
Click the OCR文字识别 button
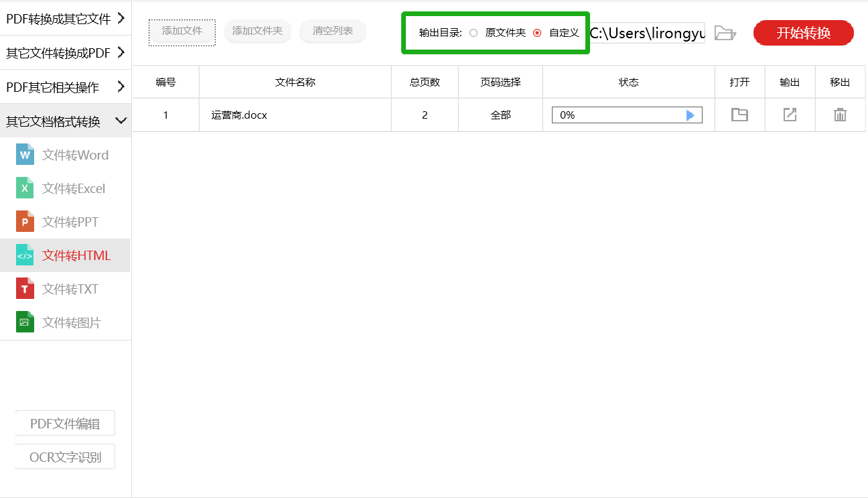click(65, 456)
